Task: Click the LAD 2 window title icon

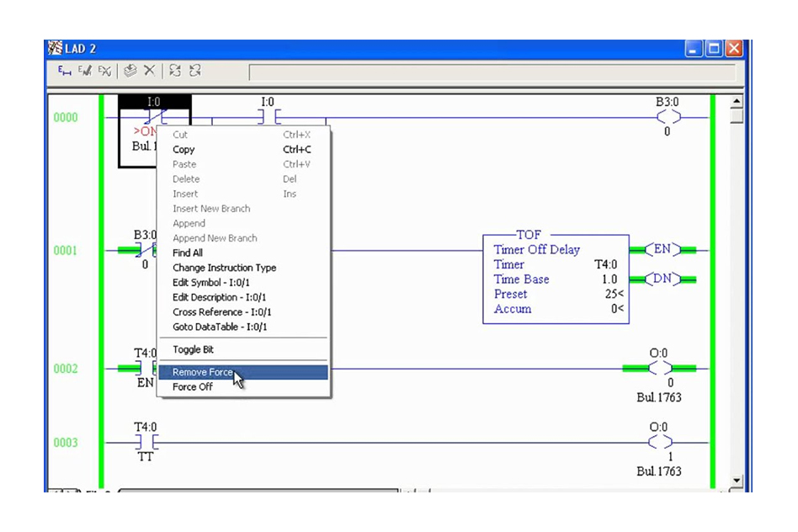Action: click(x=56, y=49)
